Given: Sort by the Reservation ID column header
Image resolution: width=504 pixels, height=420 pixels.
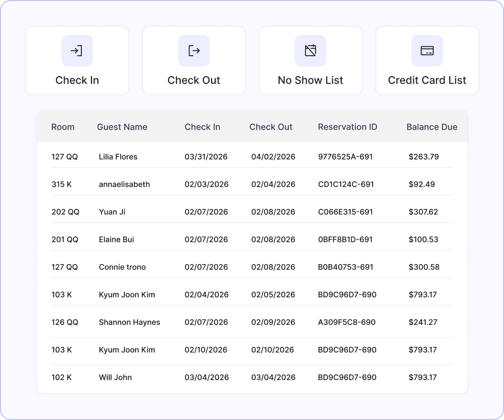Looking at the screenshot, I should 348,127.
